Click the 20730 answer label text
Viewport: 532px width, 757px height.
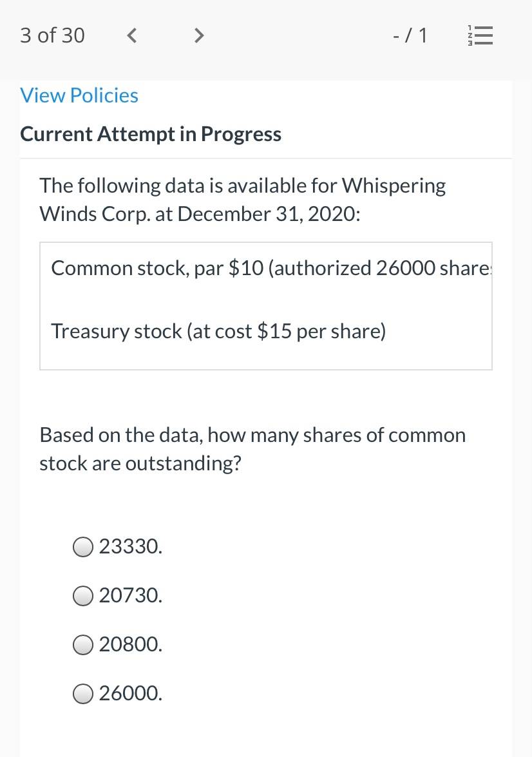pos(131,595)
